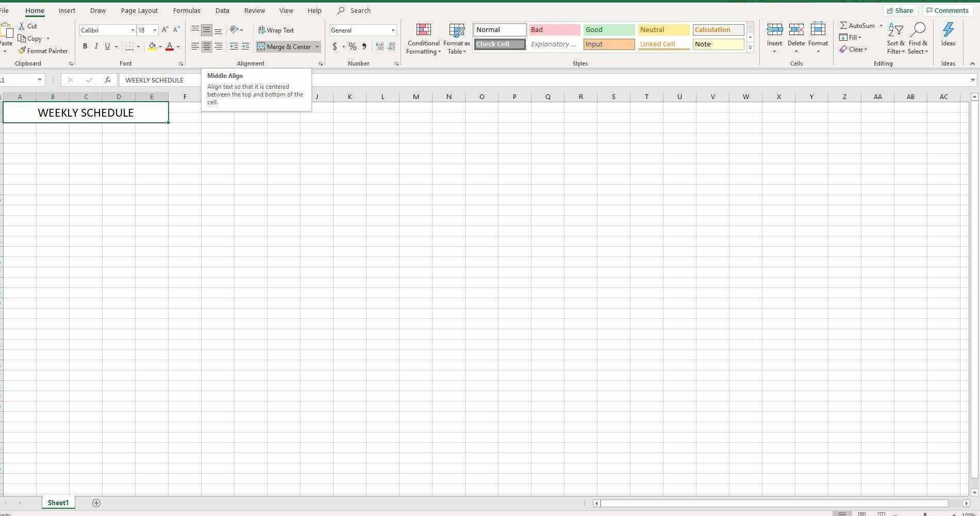Open the Comments pane button

pos(948,10)
